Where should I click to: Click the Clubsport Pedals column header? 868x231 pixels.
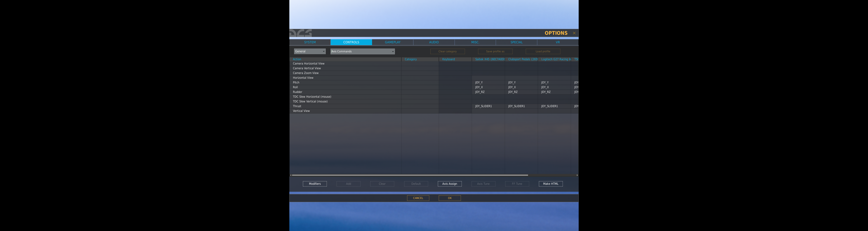pyautogui.click(x=521, y=59)
